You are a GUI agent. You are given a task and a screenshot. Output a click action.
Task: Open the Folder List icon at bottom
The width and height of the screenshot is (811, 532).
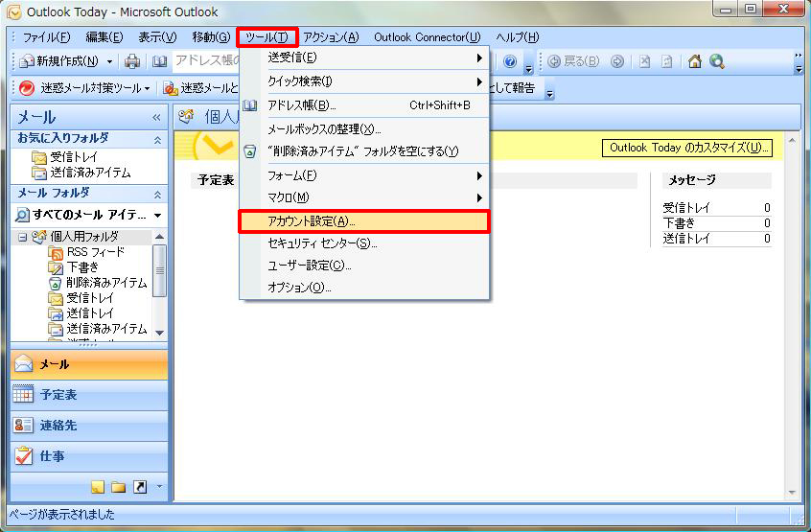pos(119,487)
